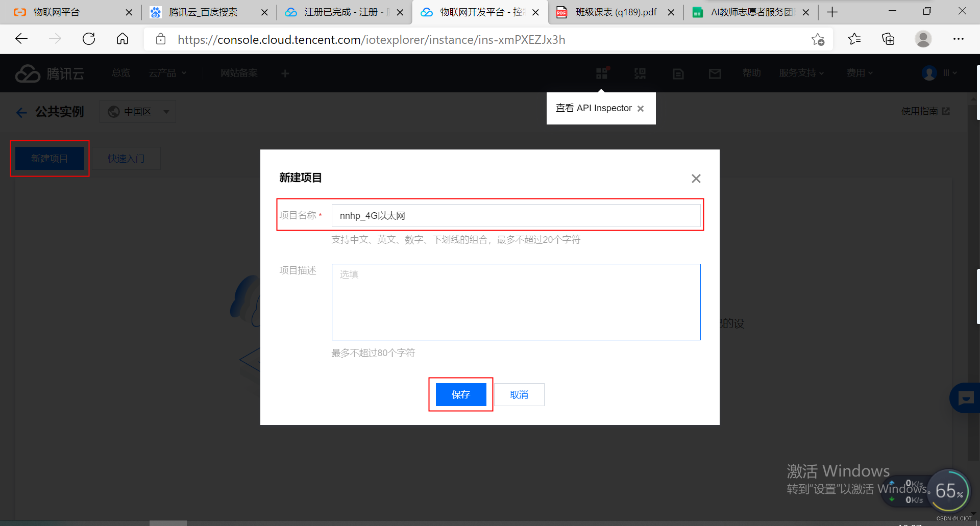This screenshot has width=980, height=526.
Task: Click the 快速入门 button
Action: coord(126,159)
